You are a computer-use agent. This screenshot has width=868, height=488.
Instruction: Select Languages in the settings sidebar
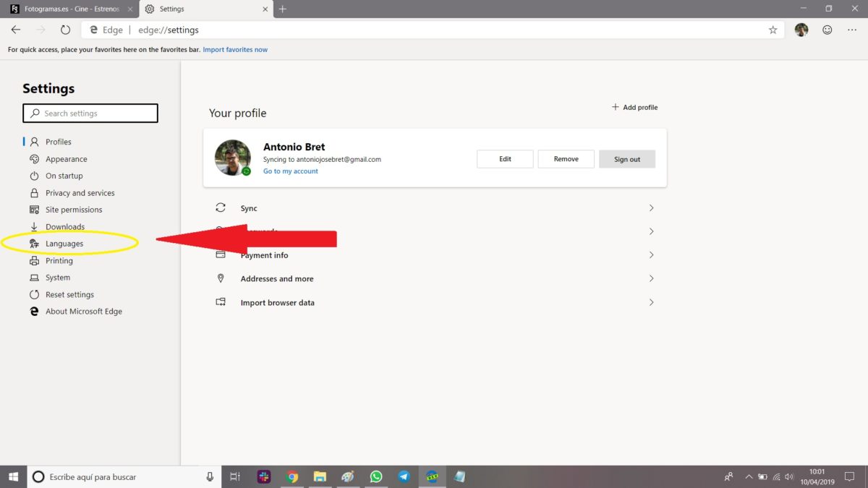point(64,244)
